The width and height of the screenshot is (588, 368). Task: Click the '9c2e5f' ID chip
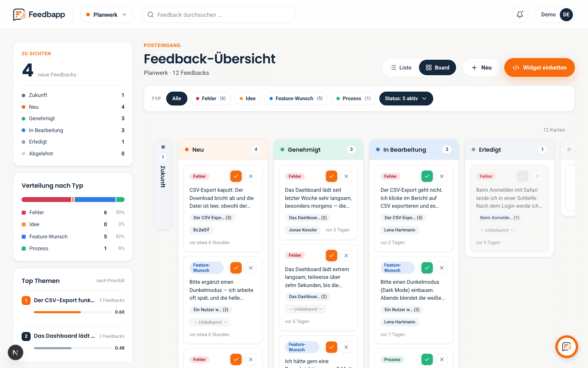tap(201, 230)
